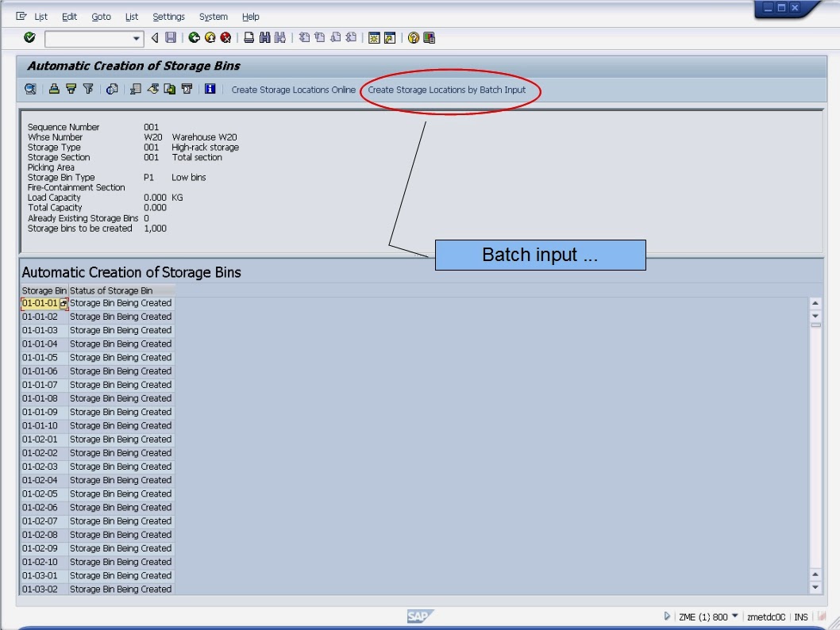Open Help using the blue H icon
Screen dimensions: 840x630
tap(210, 90)
